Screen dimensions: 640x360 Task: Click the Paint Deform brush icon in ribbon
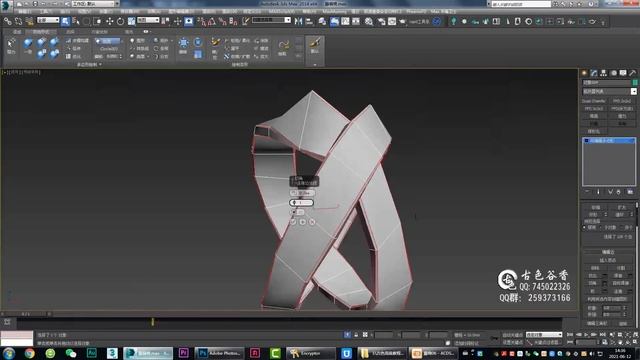[x=216, y=42]
